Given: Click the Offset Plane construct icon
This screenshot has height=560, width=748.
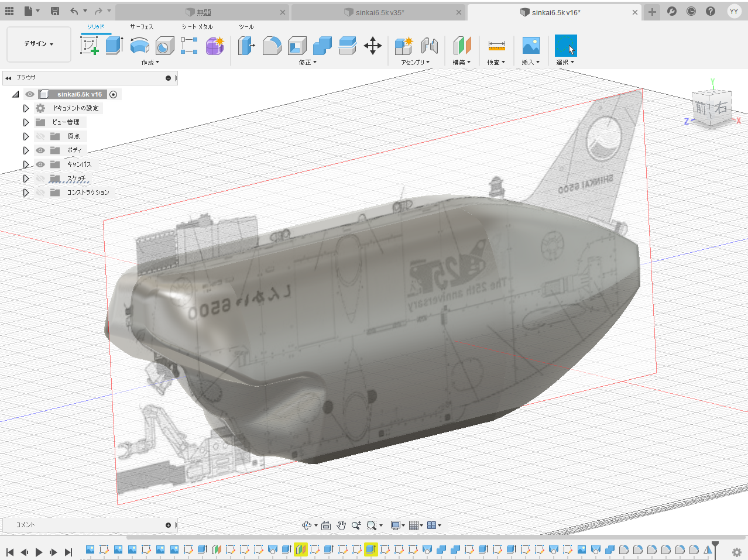Looking at the screenshot, I should click(x=462, y=46).
